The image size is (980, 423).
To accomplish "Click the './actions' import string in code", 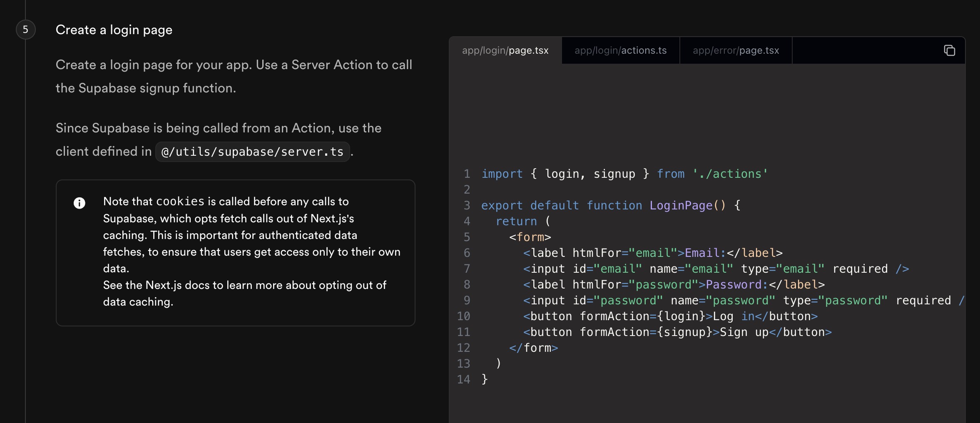I will point(730,174).
